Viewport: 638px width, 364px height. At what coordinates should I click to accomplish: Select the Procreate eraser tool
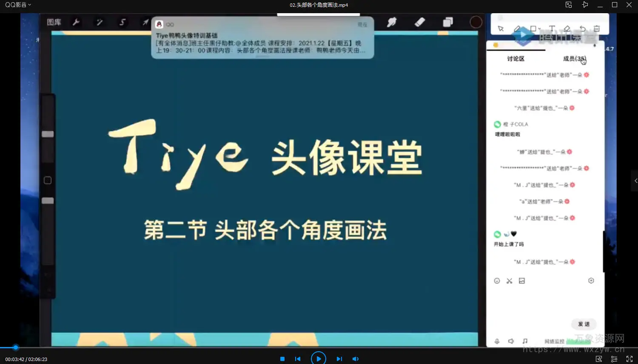tap(420, 22)
